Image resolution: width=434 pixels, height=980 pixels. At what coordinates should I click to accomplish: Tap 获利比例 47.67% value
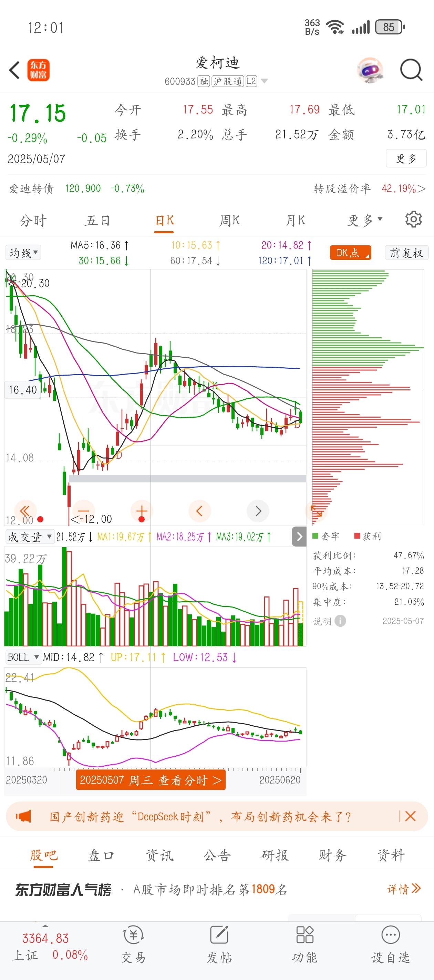coord(409,555)
